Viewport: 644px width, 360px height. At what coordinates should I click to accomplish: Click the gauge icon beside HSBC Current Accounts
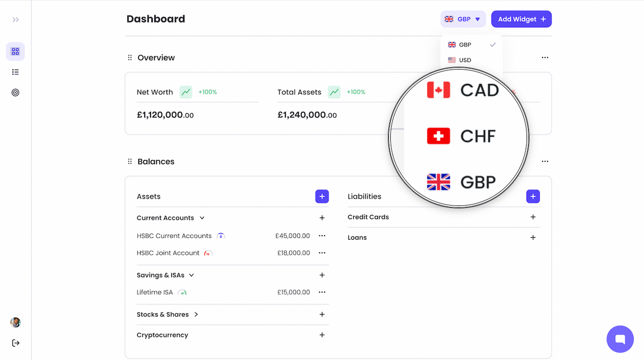pos(221,235)
